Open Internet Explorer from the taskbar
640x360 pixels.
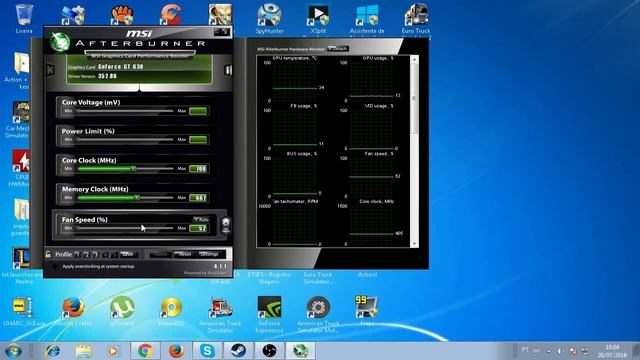tap(53, 351)
